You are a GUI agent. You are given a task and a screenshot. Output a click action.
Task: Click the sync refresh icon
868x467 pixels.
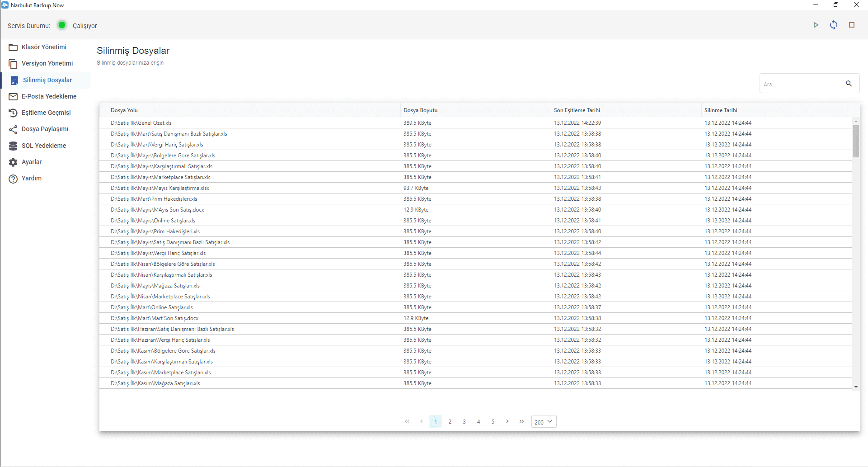[x=834, y=25]
